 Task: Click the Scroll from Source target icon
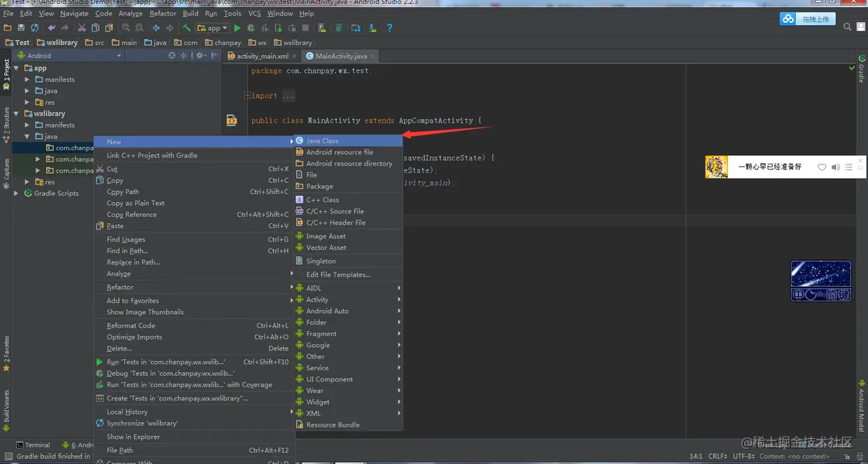pos(171,55)
